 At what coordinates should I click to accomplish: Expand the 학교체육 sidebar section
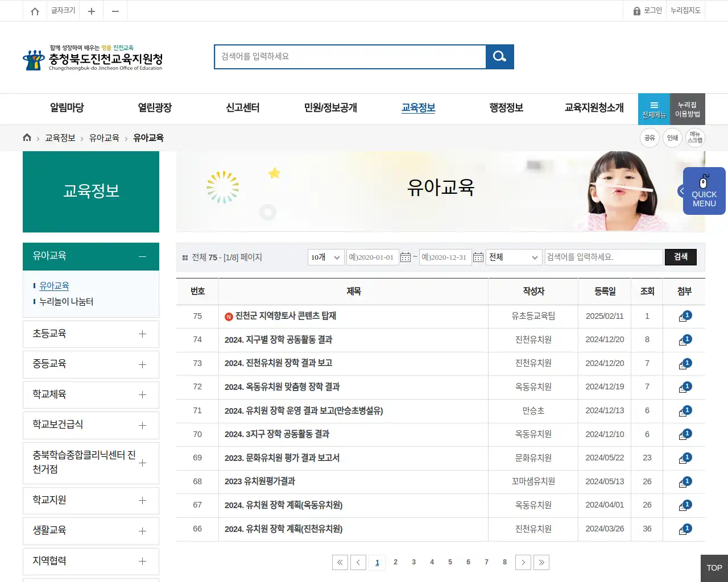pos(142,394)
